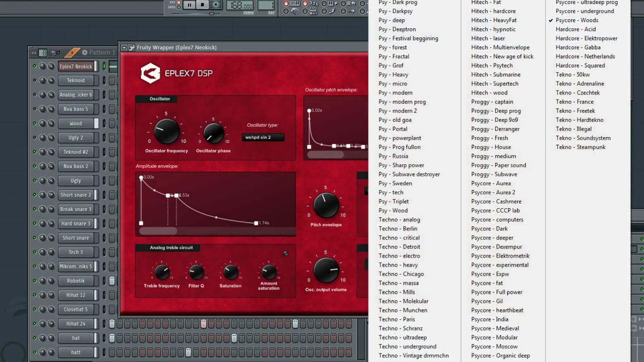
Task: Toggle the metronome icon
Action: [x=295, y=11]
